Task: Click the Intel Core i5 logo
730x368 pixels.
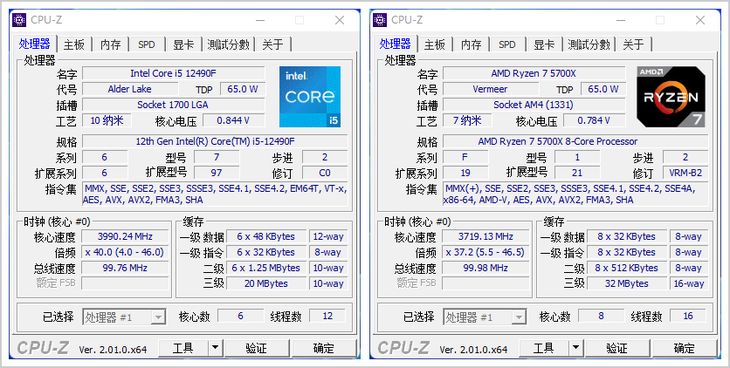Action: coord(310,96)
